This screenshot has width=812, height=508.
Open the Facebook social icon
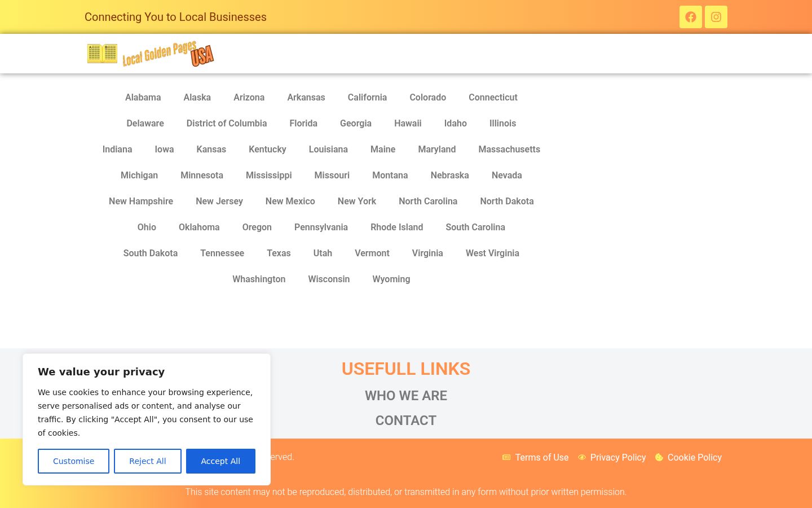[x=690, y=17]
